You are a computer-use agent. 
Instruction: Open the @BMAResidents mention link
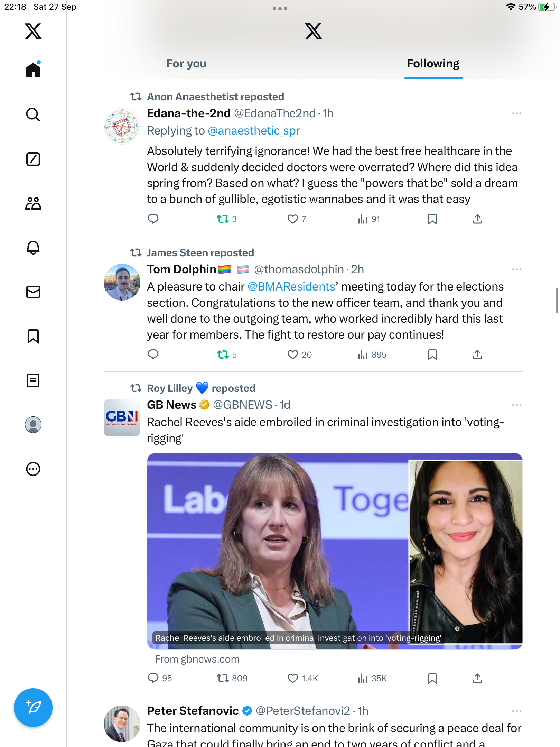coord(291,287)
